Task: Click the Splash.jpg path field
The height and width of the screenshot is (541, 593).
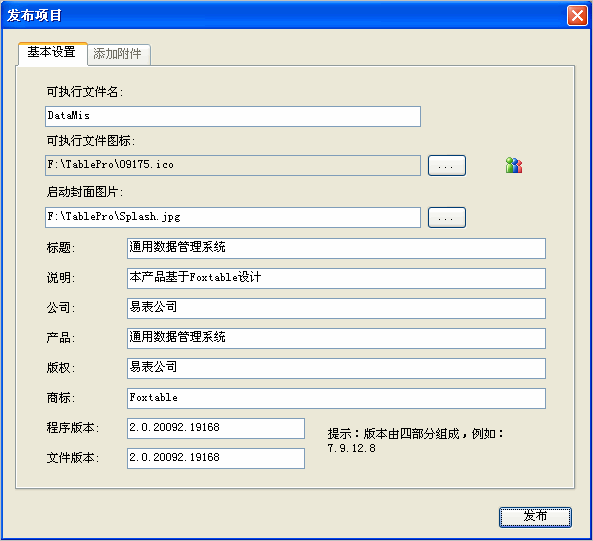Action: (x=233, y=217)
